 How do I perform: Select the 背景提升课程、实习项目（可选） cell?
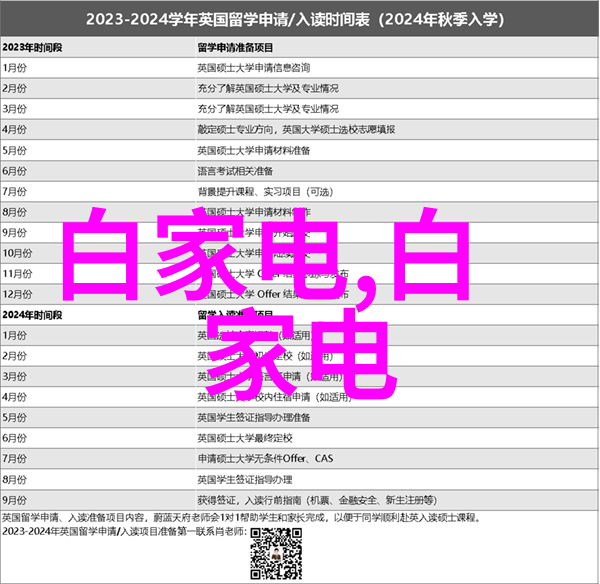265,192
